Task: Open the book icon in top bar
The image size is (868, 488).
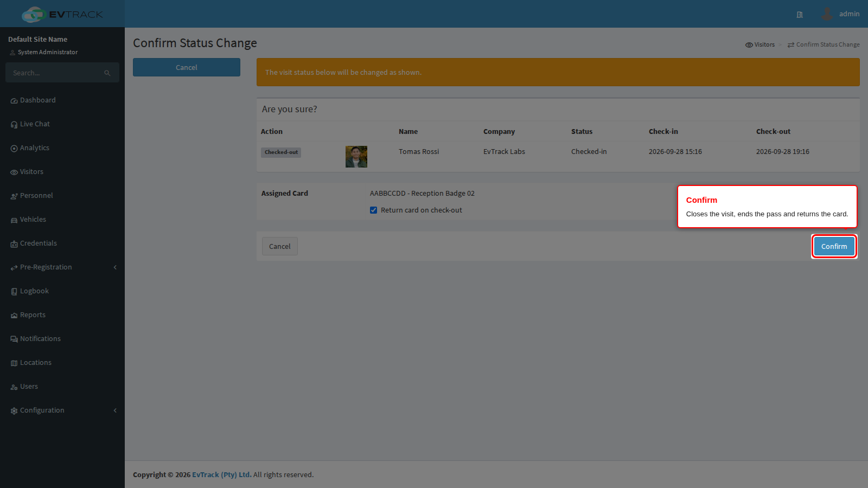Action: coord(800,15)
